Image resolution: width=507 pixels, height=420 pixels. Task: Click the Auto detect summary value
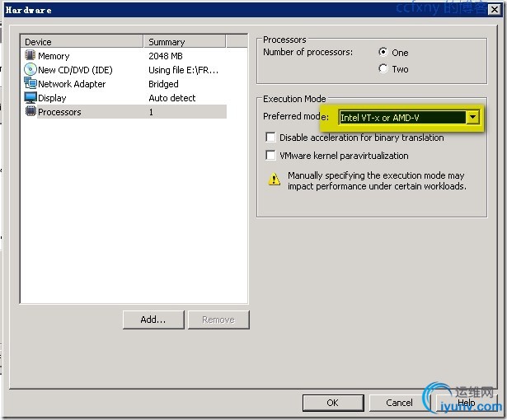click(x=172, y=98)
